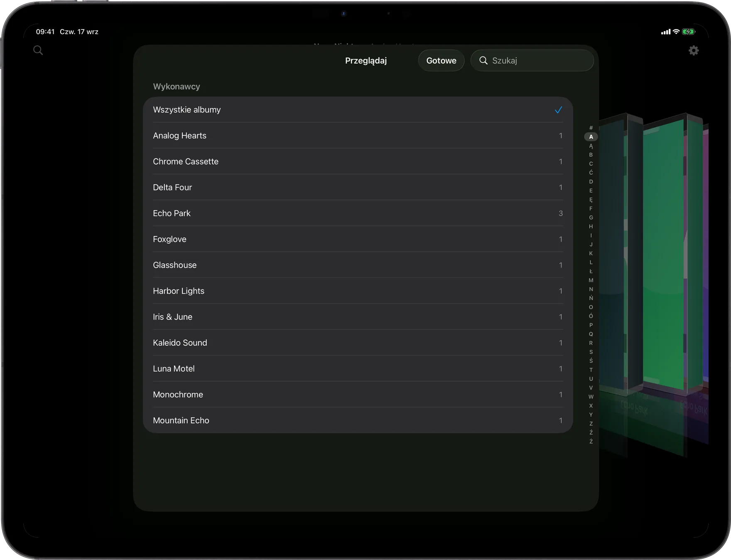Jump to letter W in index
Viewport: 731px width, 560px height.
[x=591, y=397]
